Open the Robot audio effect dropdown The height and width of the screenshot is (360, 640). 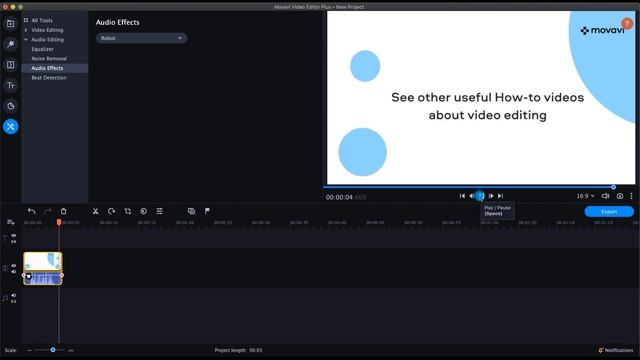pos(141,38)
